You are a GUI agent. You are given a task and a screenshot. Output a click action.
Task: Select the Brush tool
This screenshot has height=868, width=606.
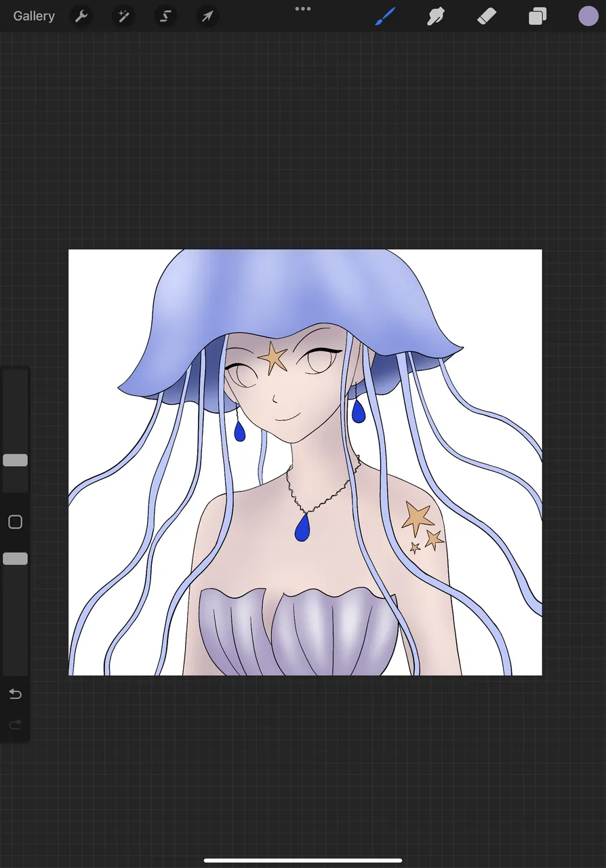[386, 16]
